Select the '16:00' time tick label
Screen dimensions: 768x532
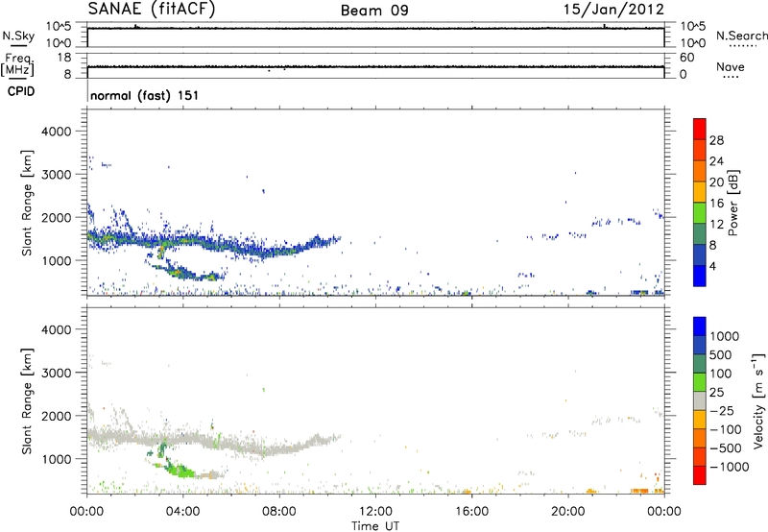(x=471, y=512)
